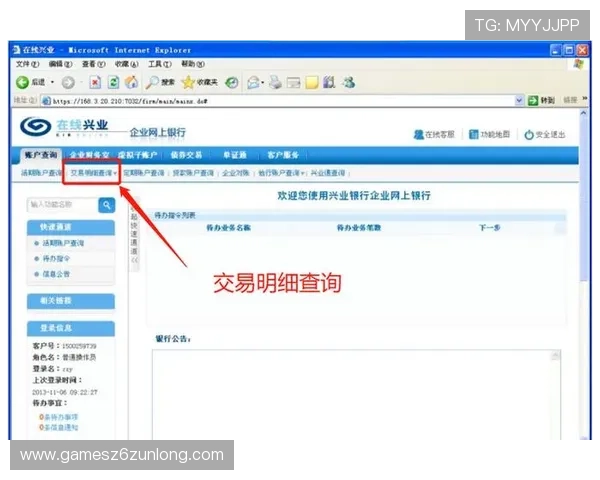Click the 快速通道 panel header

point(71,227)
